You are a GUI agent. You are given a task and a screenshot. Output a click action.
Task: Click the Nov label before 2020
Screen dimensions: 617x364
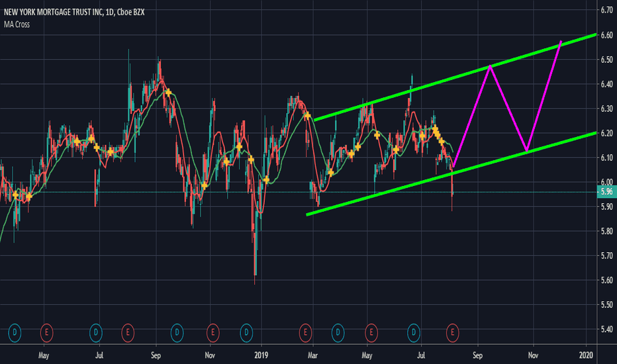pos(533,355)
